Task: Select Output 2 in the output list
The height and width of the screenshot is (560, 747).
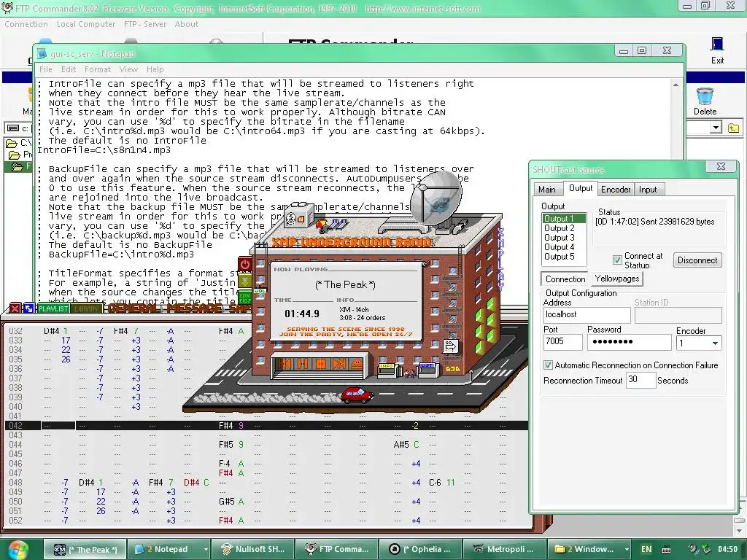Action: 564,228
